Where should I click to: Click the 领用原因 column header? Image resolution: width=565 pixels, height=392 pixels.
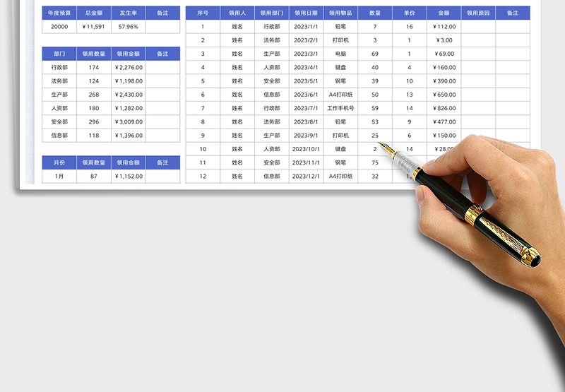tap(478, 13)
